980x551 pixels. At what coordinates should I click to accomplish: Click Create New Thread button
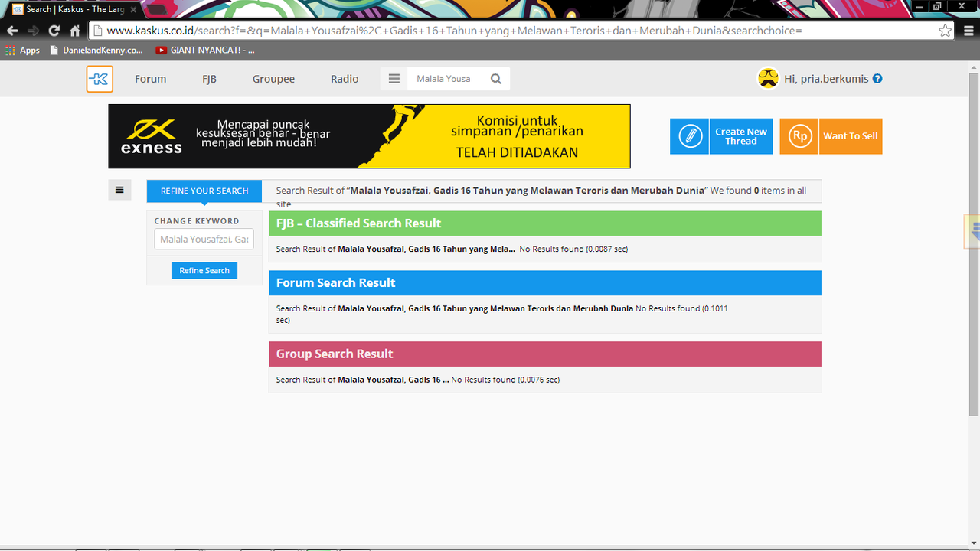721,136
